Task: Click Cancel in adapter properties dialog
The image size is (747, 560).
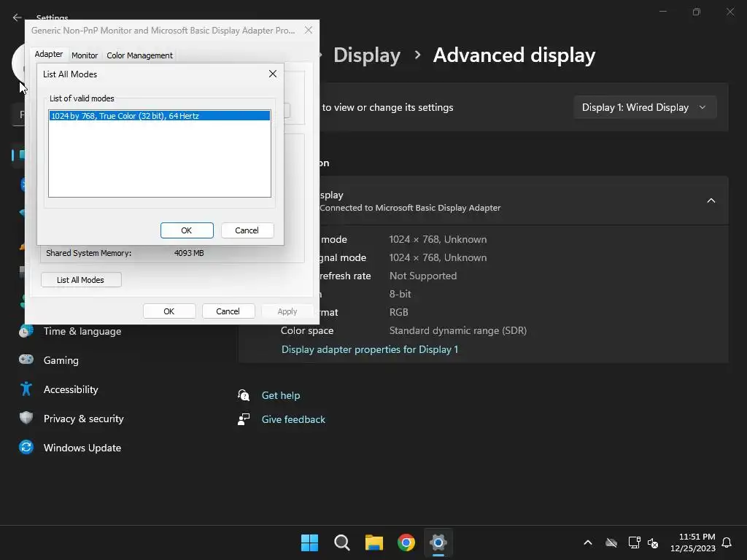Action: click(228, 311)
